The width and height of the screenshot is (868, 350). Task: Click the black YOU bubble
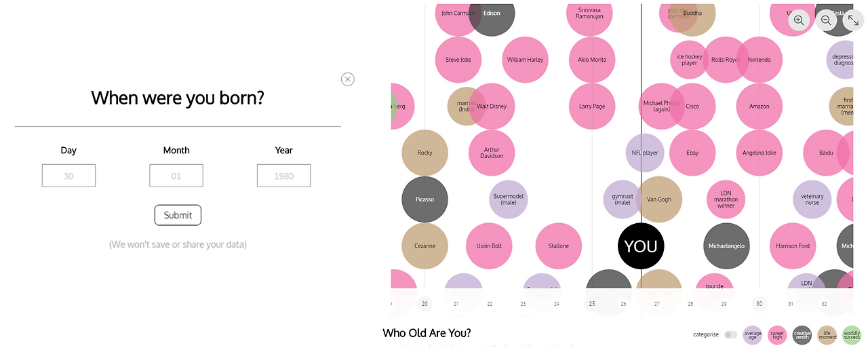click(x=641, y=246)
